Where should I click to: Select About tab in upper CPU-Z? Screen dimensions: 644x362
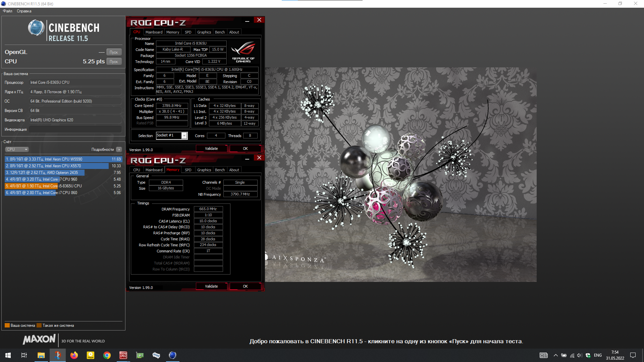(x=234, y=32)
